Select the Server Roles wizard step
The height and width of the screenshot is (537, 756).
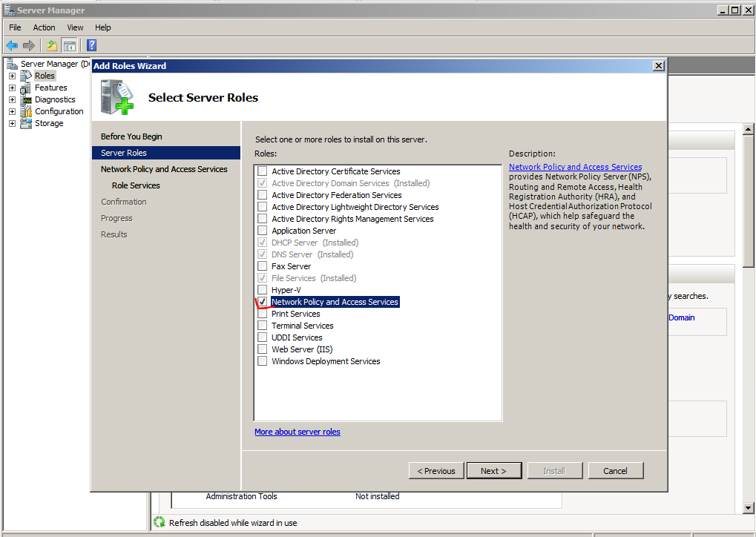tap(166, 153)
